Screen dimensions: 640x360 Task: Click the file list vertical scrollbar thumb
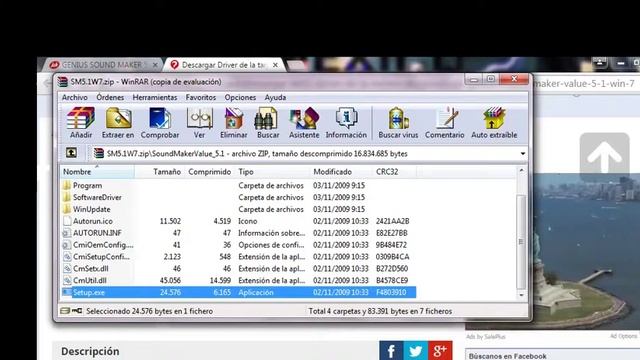click(521, 242)
